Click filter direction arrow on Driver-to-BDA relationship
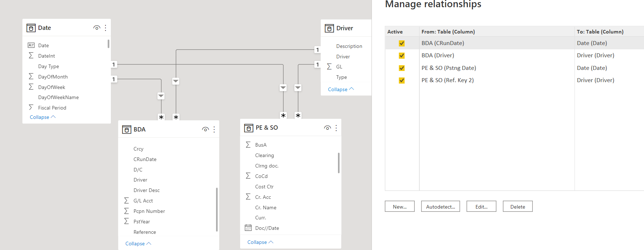Viewport: 644px width, 250px height. click(176, 81)
